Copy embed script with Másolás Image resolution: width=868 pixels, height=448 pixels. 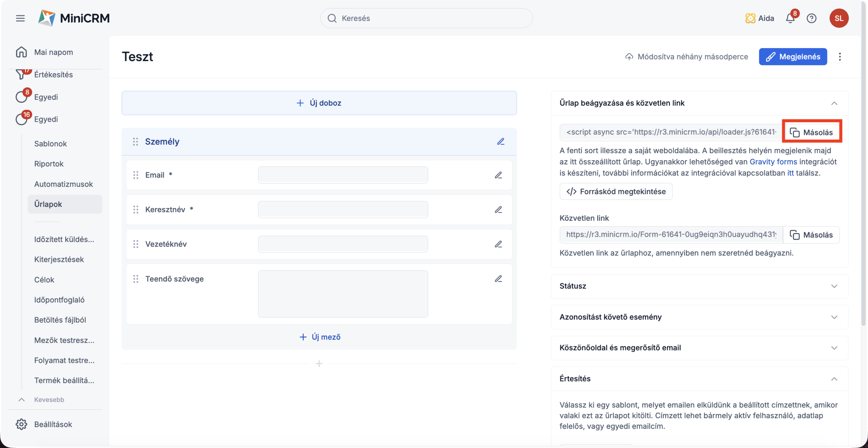click(811, 132)
